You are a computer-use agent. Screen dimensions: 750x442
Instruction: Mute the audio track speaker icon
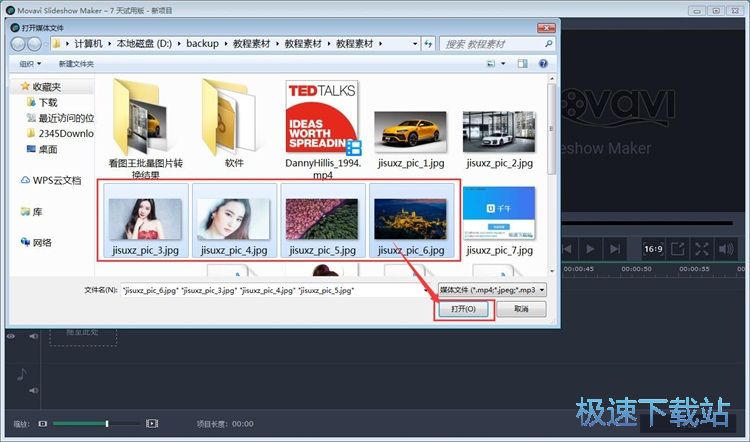click(x=33, y=391)
